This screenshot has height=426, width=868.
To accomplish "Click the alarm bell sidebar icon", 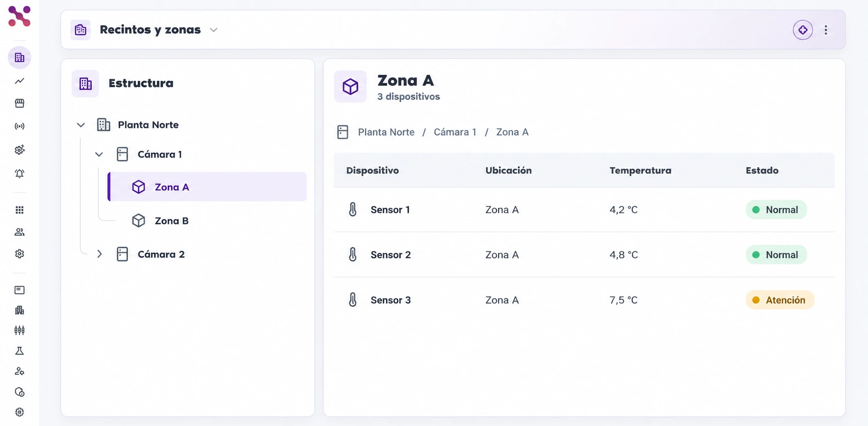I will click(x=19, y=173).
